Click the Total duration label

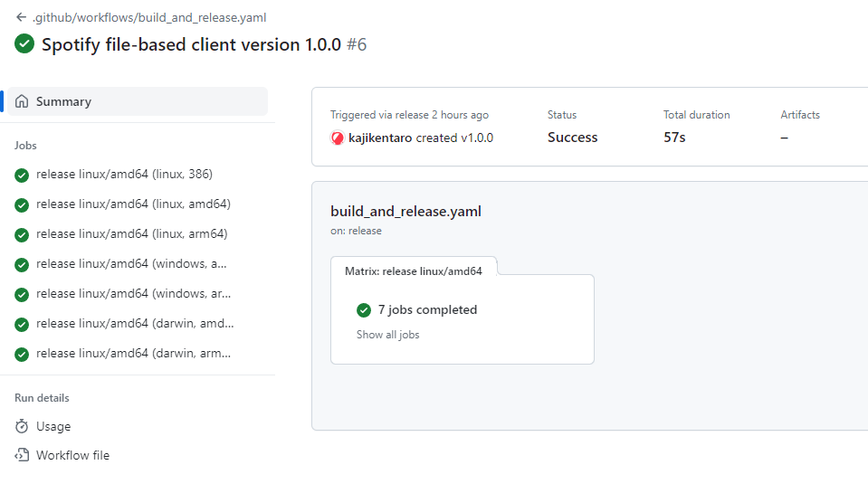click(x=696, y=115)
